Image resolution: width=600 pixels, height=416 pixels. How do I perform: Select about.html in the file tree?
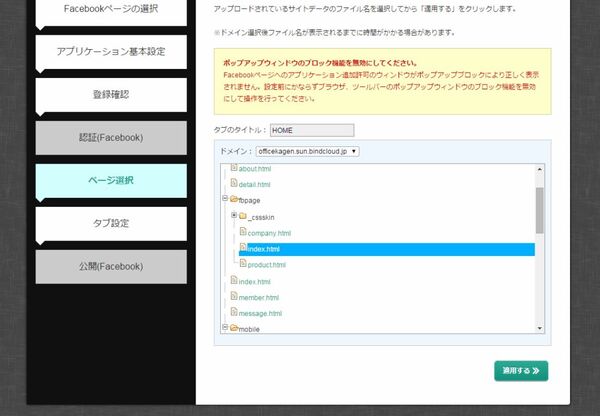254,169
